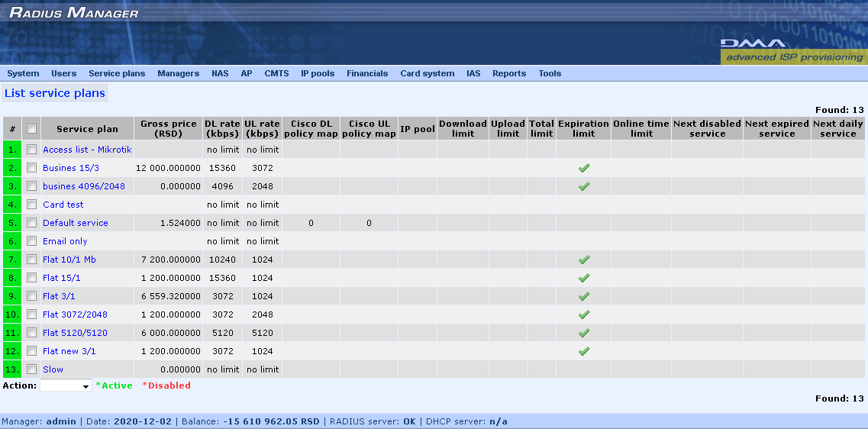Click the Service plan column header

pos(87,128)
